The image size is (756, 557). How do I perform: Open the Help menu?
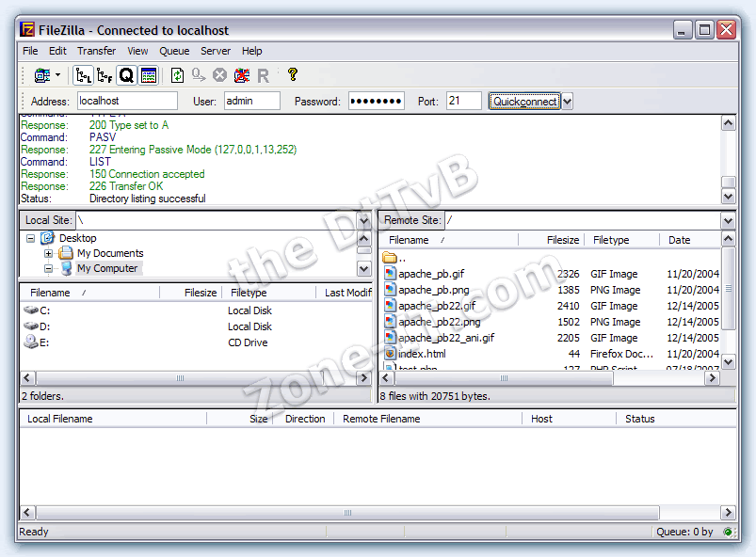(x=251, y=51)
